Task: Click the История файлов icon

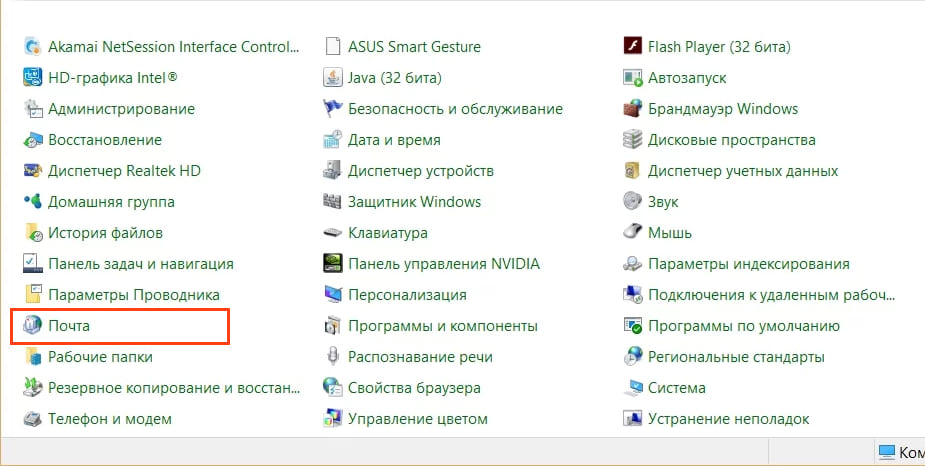Action: pos(32,232)
